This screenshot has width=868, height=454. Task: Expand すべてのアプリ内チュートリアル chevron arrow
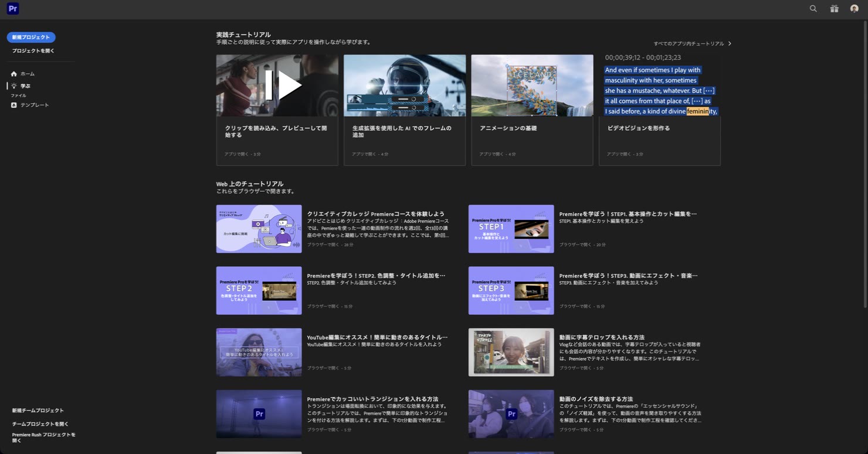(x=730, y=43)
